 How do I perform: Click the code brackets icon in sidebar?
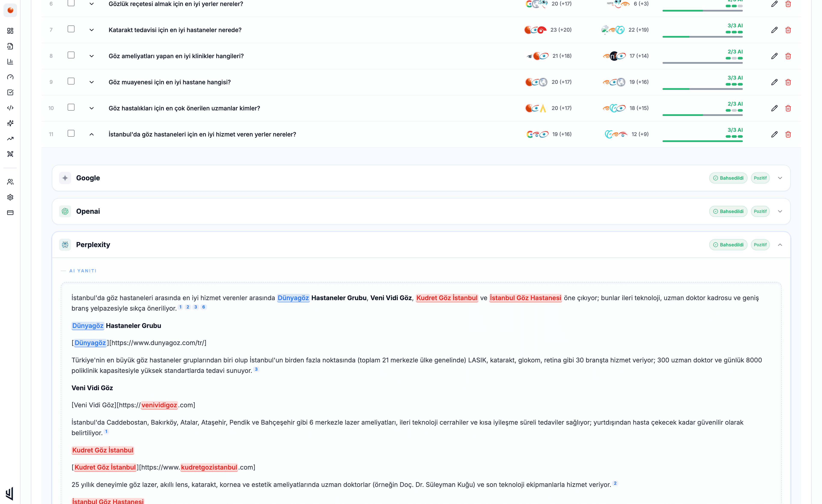click(10, 108)
